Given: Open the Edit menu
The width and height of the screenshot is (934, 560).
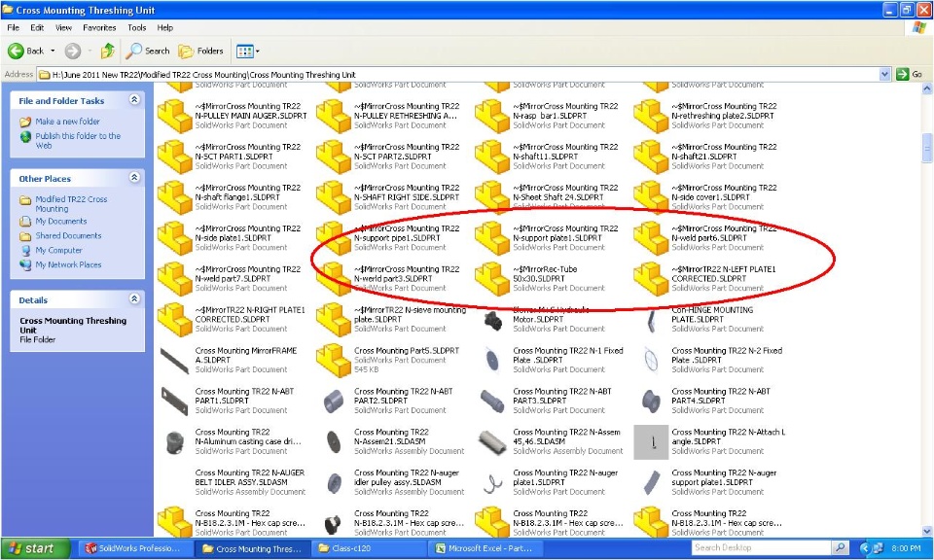Looking at the screenshot, I should tap(37, 27).
